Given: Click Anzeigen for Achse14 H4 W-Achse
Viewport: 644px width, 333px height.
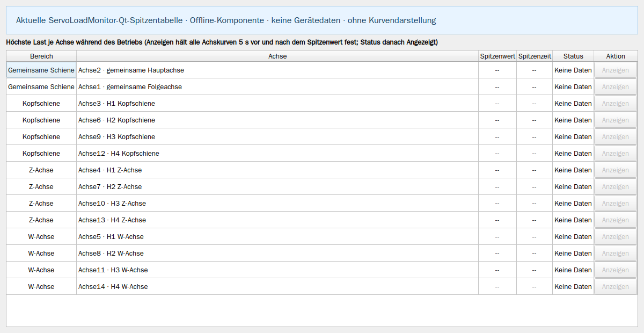Looking at the screenshot, I should point(616,287).
